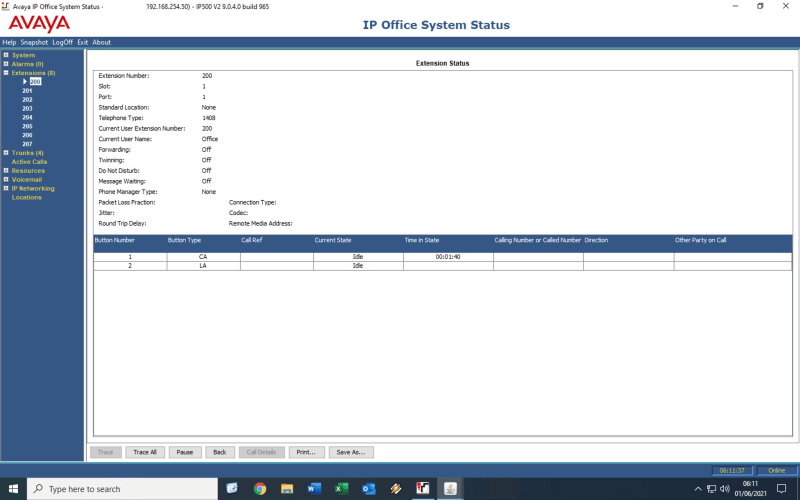Expand the Voicemail tree node

[6, 180]
